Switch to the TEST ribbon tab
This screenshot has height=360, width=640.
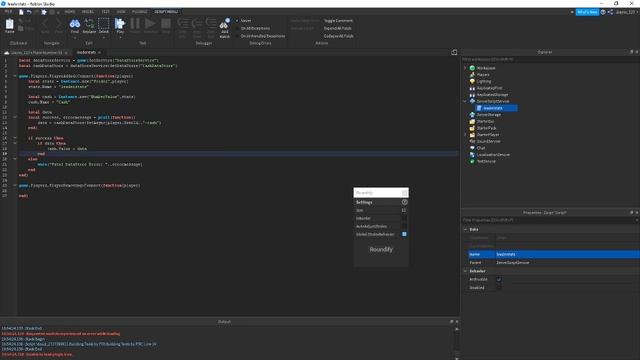click(105, 12)
